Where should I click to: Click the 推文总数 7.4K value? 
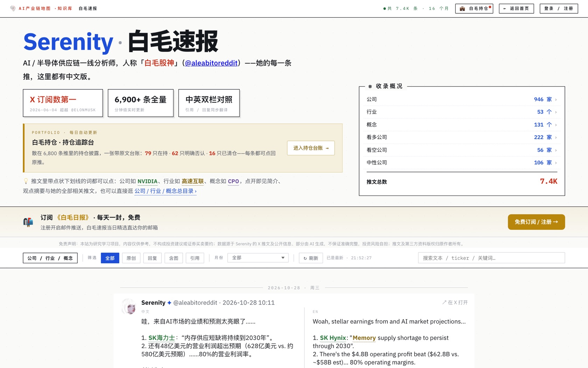pos(548,182)
